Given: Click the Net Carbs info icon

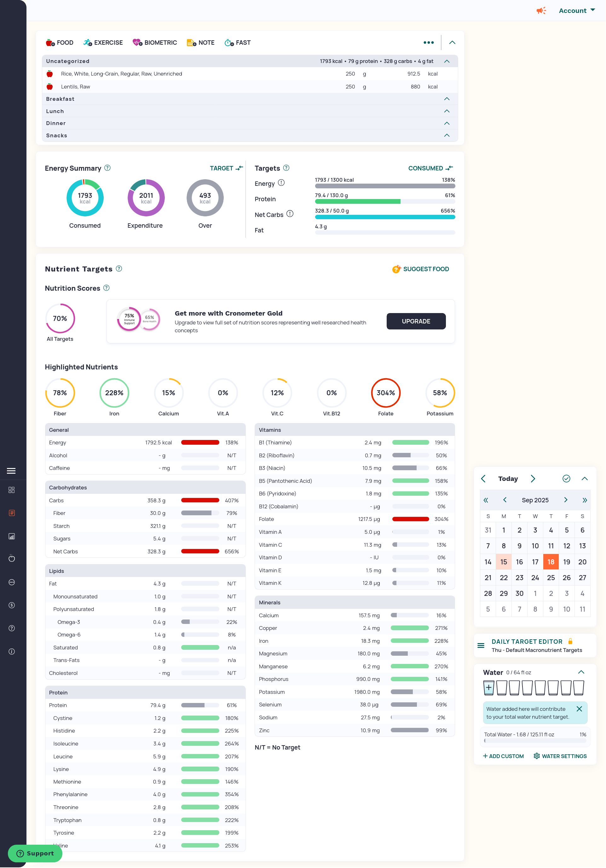Looking at the screenshot, I should [290, 214].
